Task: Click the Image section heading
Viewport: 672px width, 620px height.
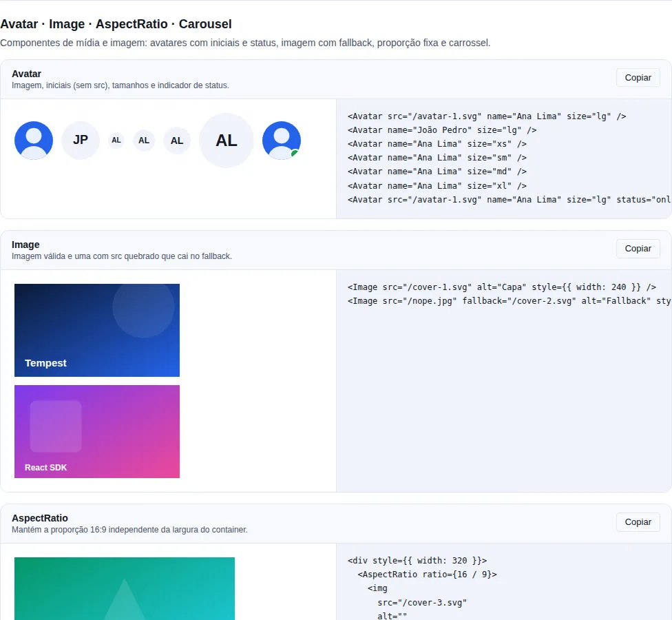Action: pos(25,245)
